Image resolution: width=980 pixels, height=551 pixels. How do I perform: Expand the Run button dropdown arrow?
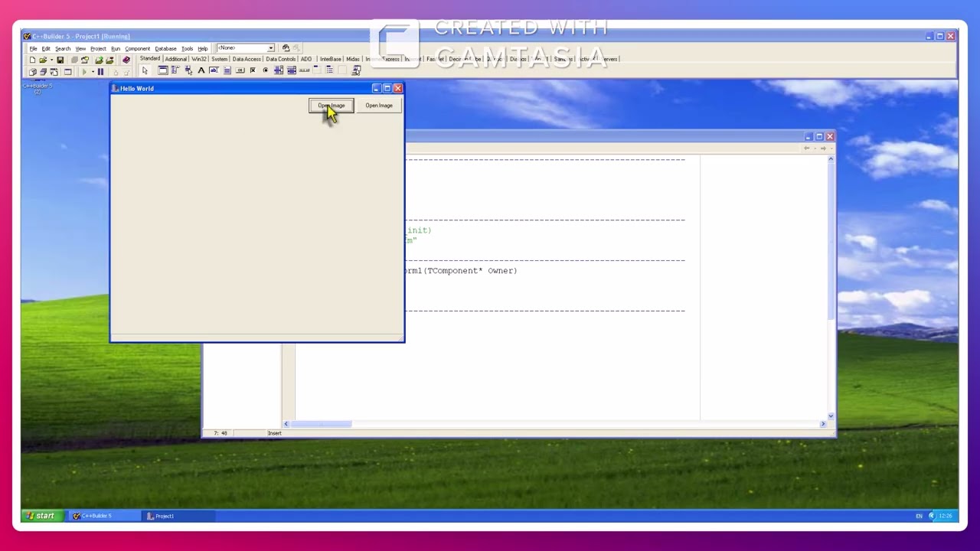(93, 71)
